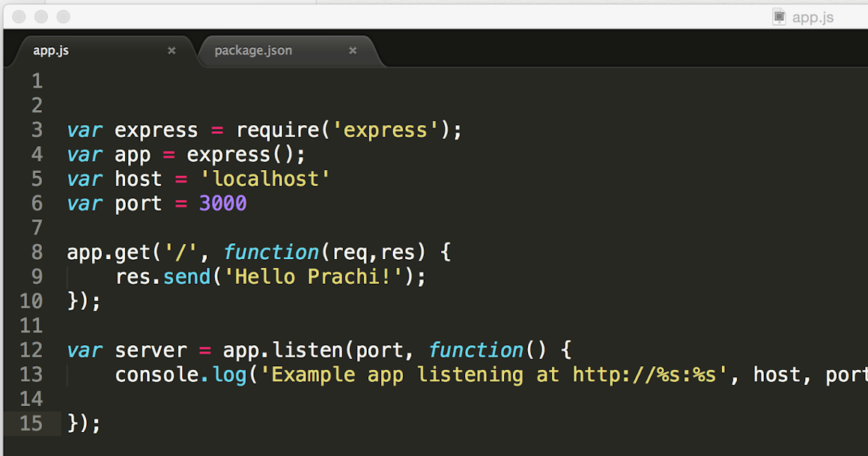This screenshot has height=456, width=868.
Task: Close the app.js tab
Action: click(x=171, y=51)
